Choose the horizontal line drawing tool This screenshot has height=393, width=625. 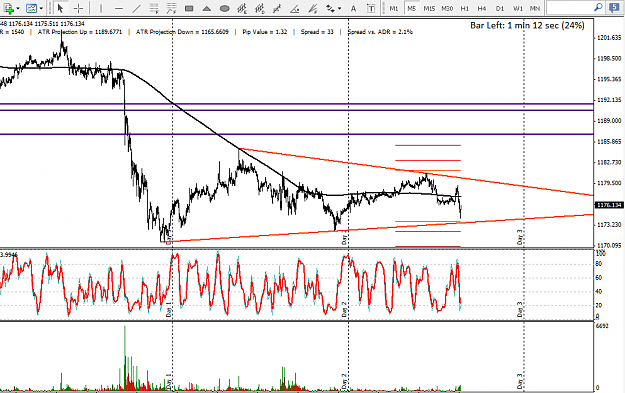click(119, 8)
